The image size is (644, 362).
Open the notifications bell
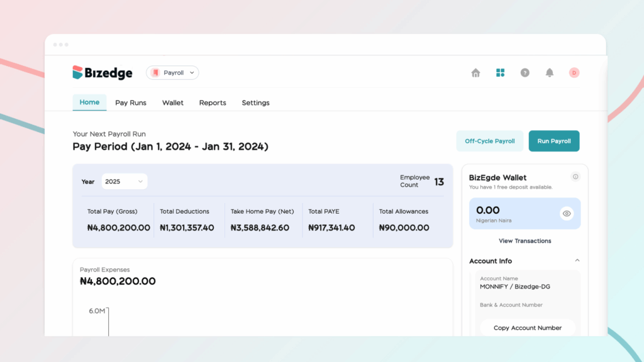click(549, 73)
